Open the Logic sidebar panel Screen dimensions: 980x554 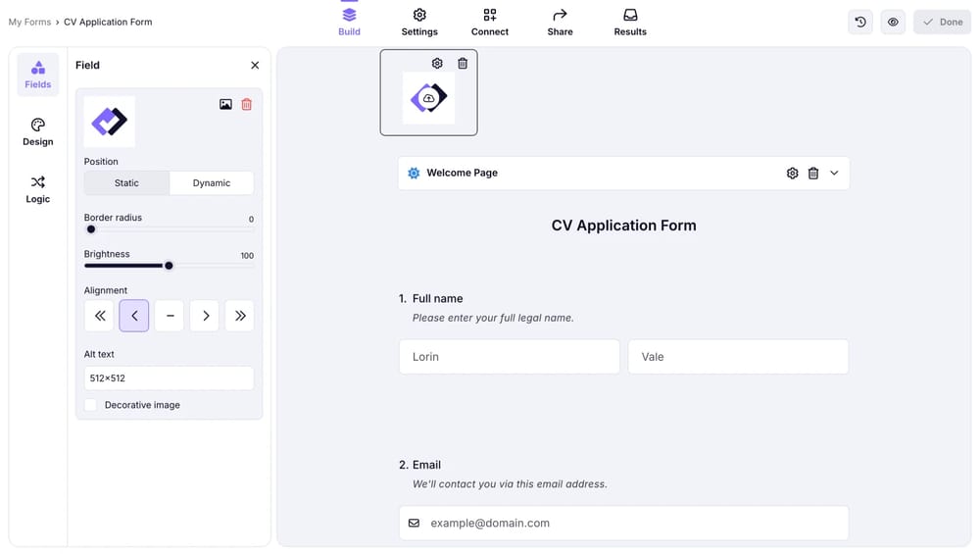(x=38, y=188)
